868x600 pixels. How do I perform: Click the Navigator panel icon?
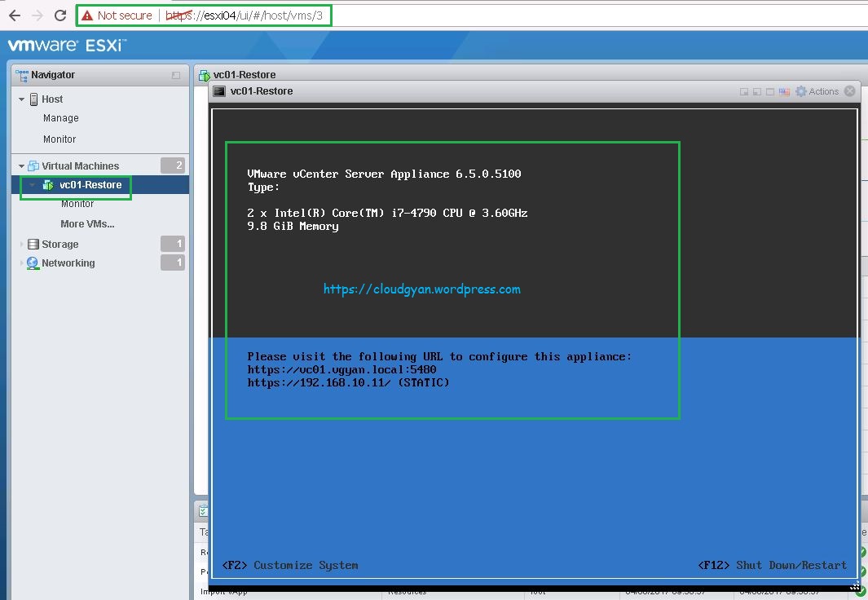coord(22,75)
